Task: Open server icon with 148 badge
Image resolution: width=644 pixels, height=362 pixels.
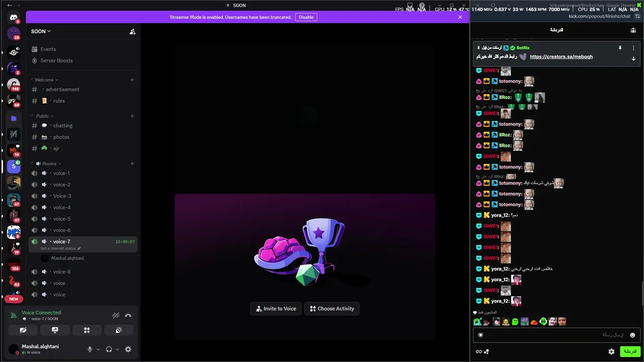Action: [x=14, y=84]
